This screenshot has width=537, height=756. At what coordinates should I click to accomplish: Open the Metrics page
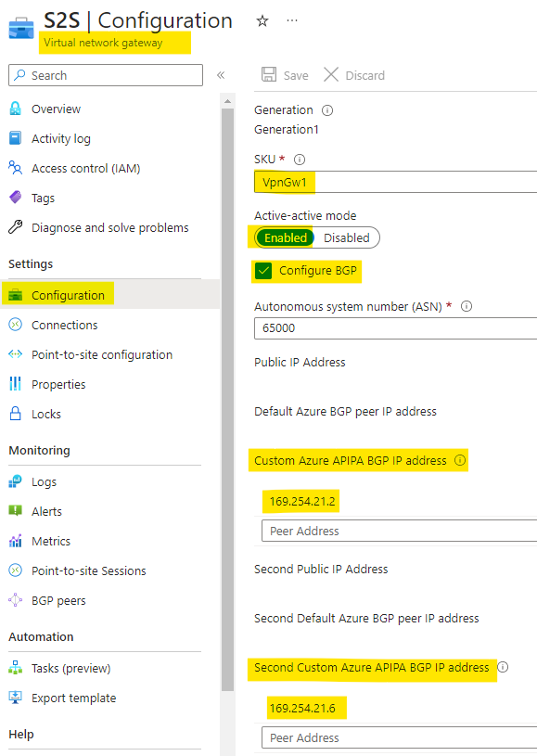51,542
